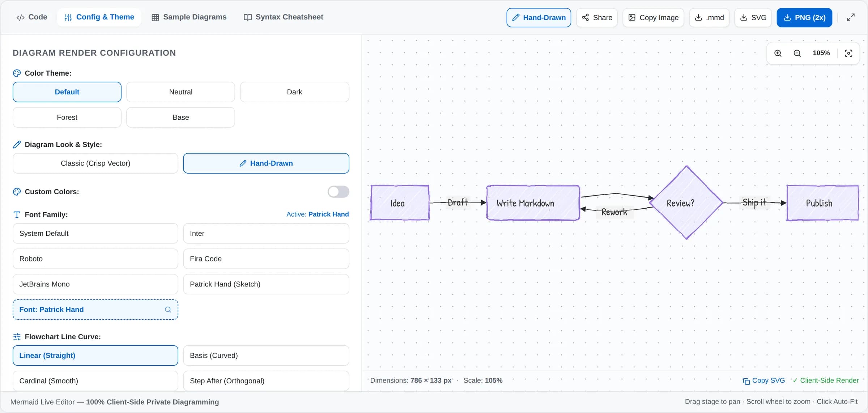
Task: Select the Forest color theme
Action: (67, 117)
